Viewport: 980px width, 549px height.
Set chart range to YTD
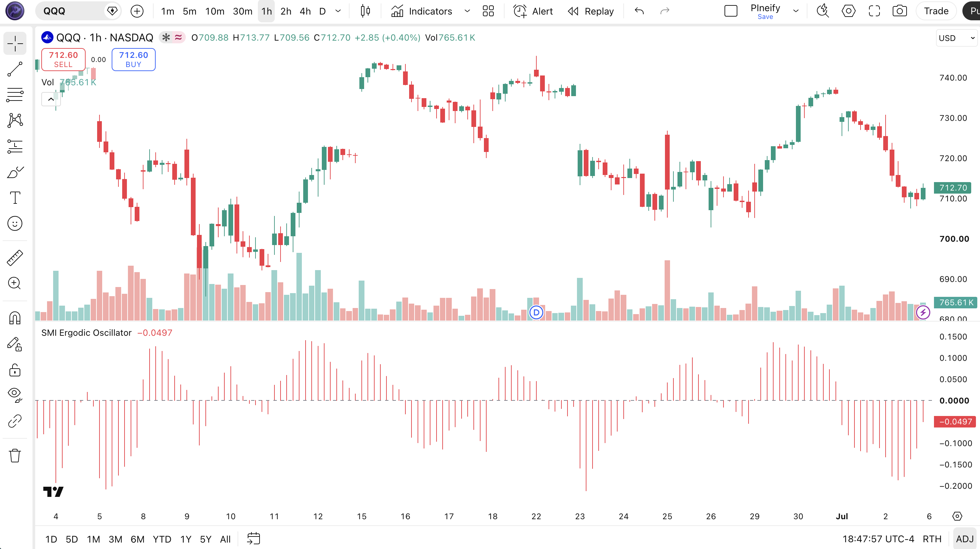click(x=162, y=539)
